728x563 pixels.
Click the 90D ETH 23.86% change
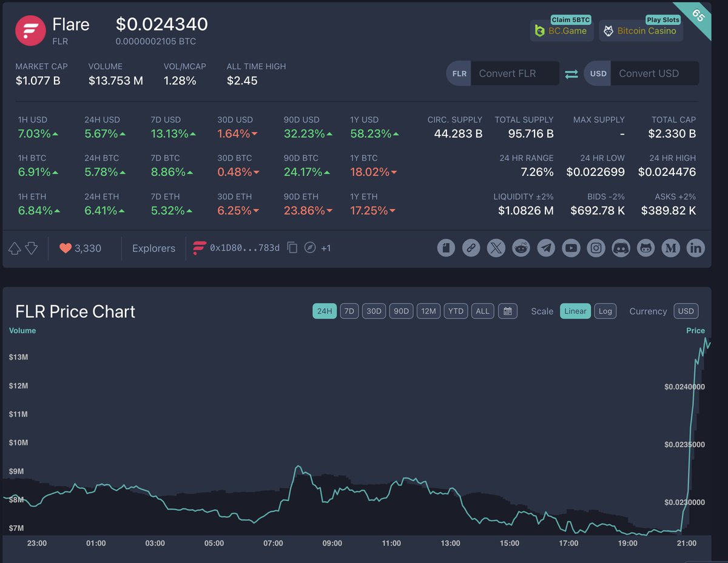point(309,211)
